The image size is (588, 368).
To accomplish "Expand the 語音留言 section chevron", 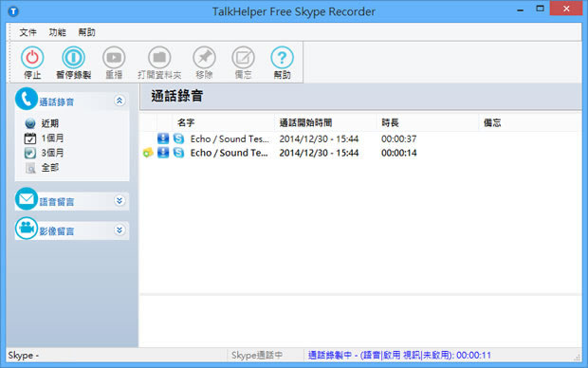I will (x=119, y=201).
